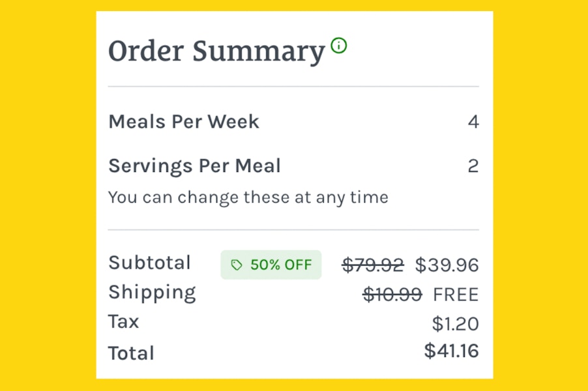The height and width of the screenshot is (391, 588).
Task: Click the $41.16 total amount
Action: tap(451, 351)
